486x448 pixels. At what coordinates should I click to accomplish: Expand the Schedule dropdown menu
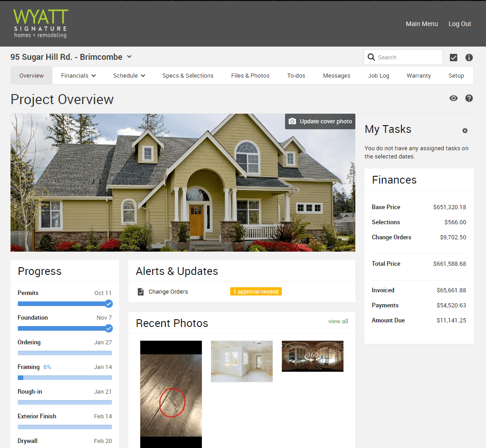coord(129,75)
